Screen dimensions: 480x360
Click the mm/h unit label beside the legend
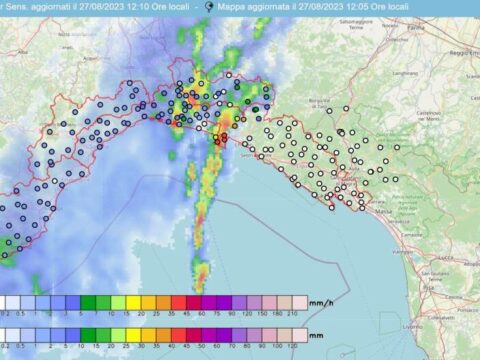[x=321, y=303]
